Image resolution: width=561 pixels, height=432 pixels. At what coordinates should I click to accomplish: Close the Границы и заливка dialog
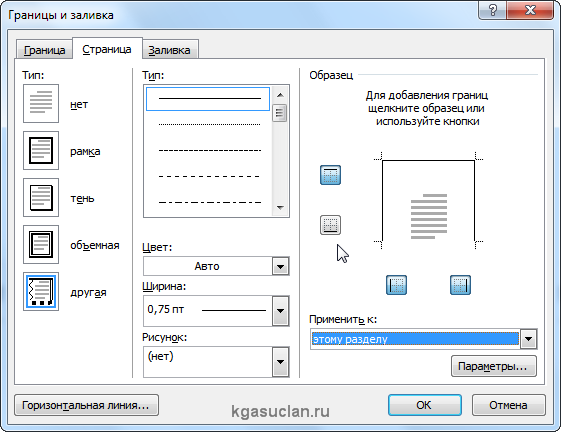(530, 10)
